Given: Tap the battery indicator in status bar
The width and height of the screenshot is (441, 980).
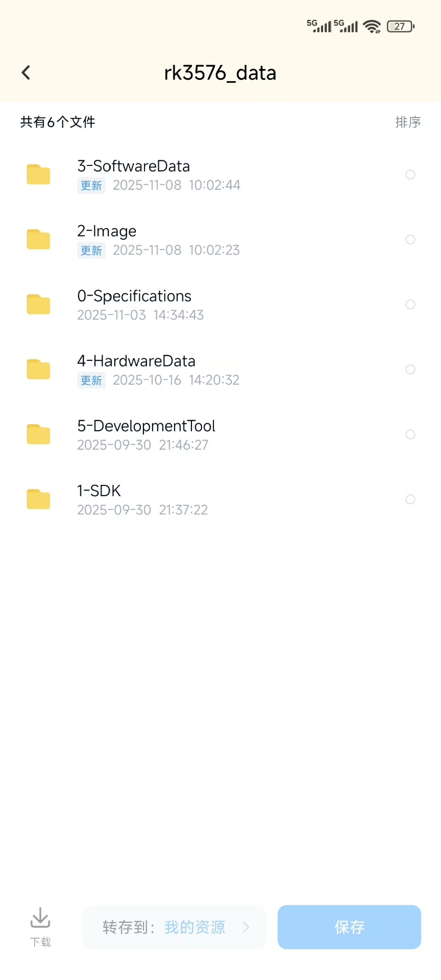Looking at the screenshot, I should (401, 26).
